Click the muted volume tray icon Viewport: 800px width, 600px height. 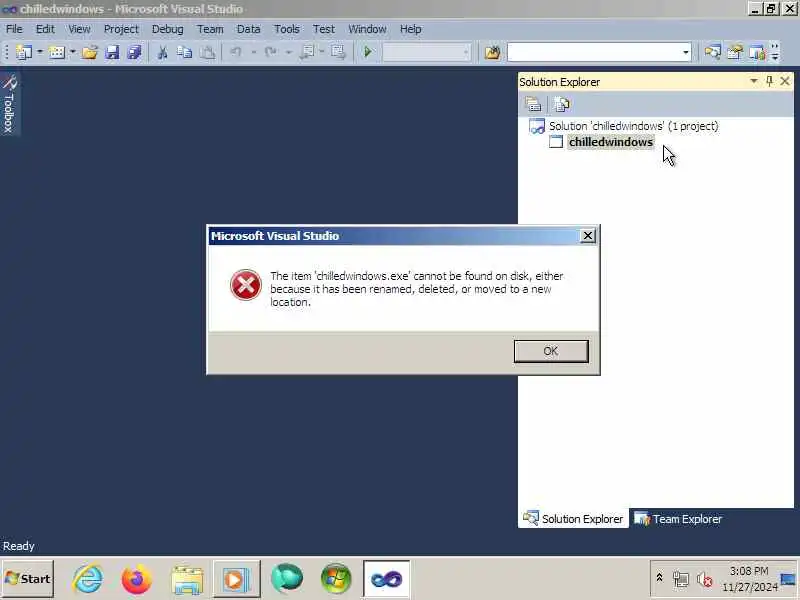point(705,580)
